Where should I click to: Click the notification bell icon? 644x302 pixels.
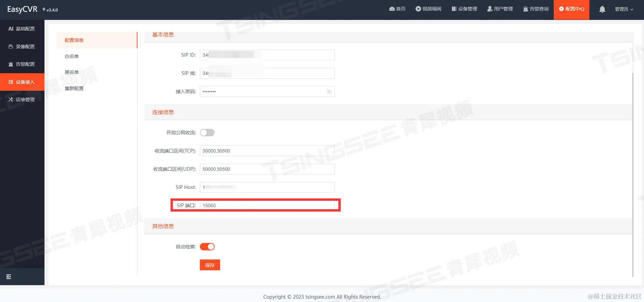click(602, 9)
